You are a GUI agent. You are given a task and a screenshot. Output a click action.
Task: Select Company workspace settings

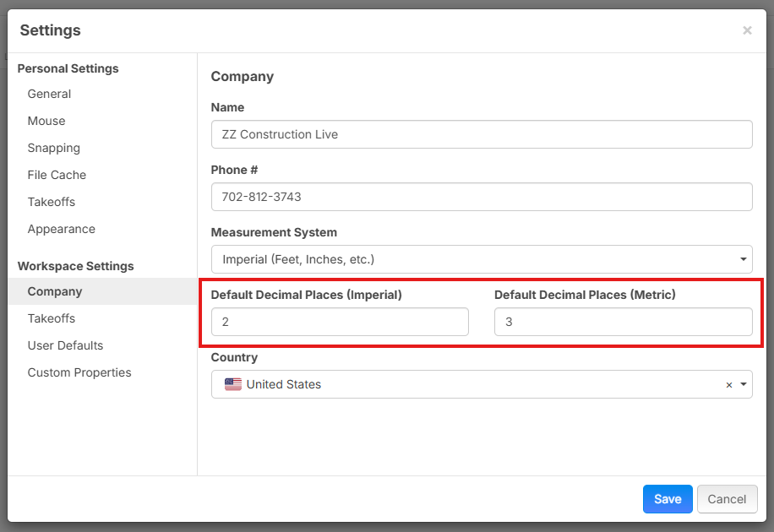[x=55, y=291]
